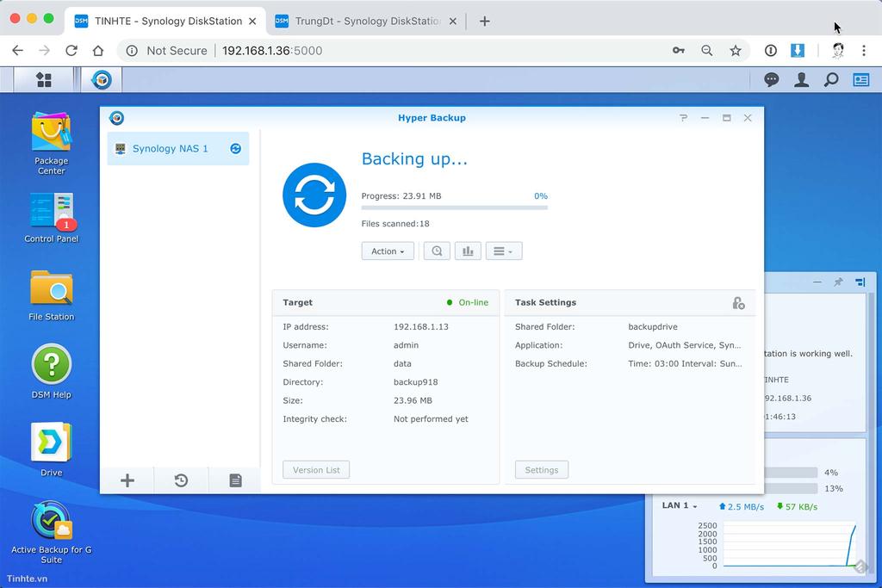Click the circled-i password extension icon

(x=770, y=51)
